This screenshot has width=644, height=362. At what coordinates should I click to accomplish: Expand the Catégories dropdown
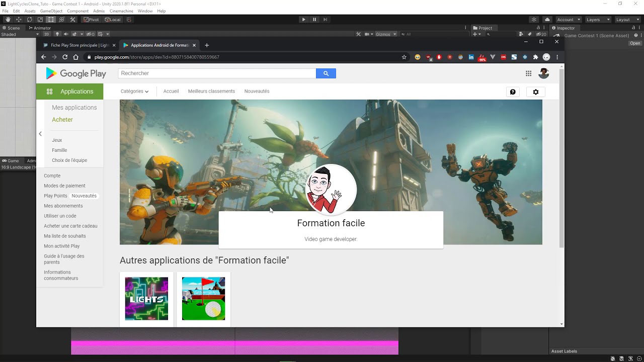point(134,92)
